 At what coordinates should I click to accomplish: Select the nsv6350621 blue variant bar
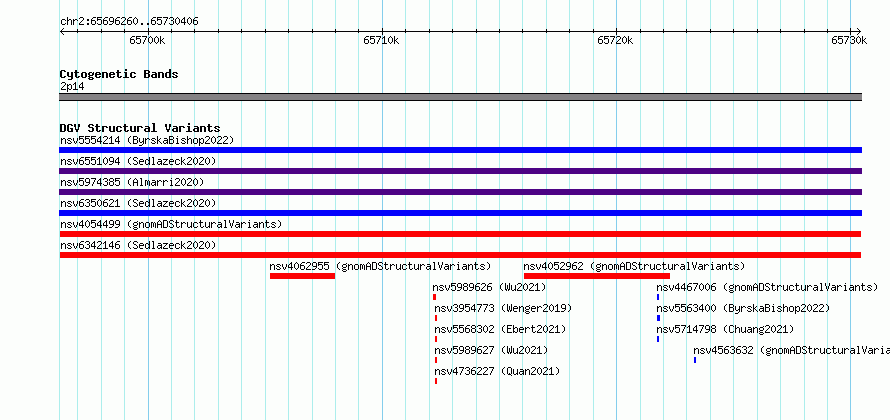460,213
